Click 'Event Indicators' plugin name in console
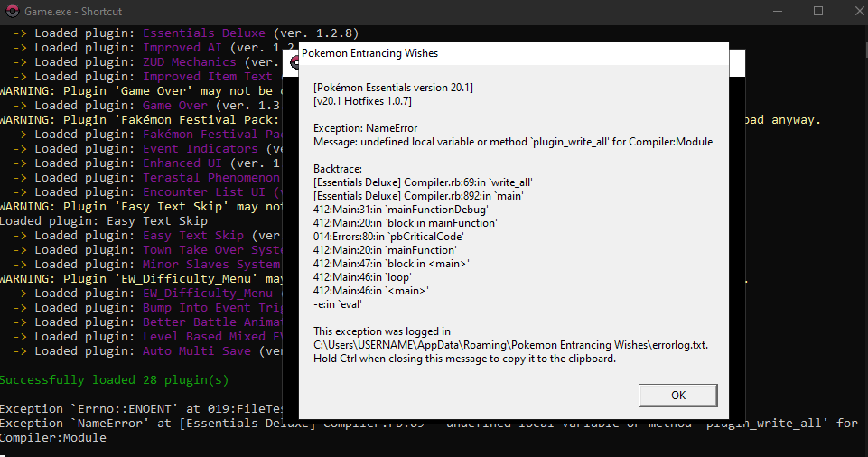The width and height of the screenshot is (868, 457). pos(201,149)
